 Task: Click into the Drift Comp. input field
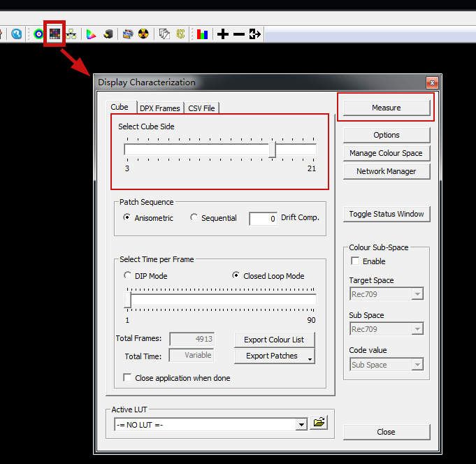pyautogui.click(x=263, y=218)
